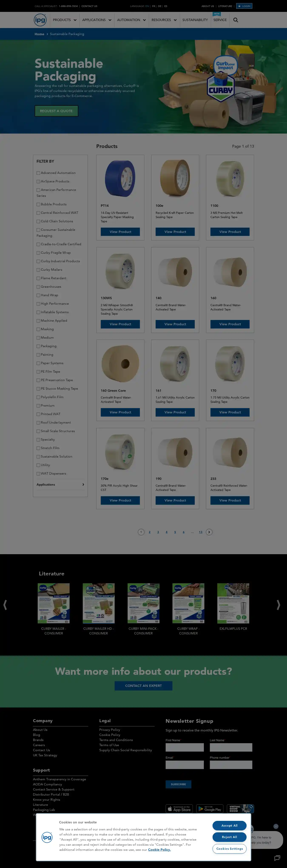This screenshot has height=868, width=287.
Task: Click the IPG logo in header
Action: pyautogui.click(x=40, y=20)
